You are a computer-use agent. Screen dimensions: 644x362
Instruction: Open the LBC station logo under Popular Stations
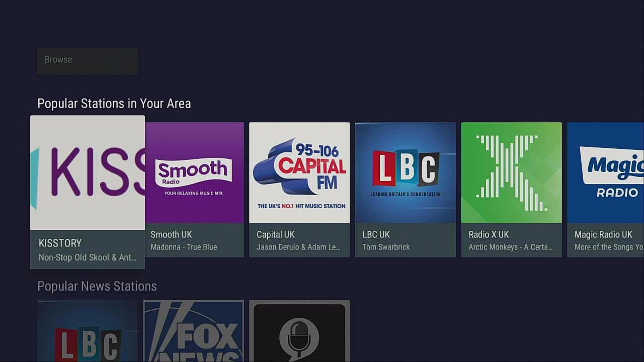[x=406, y=173]
